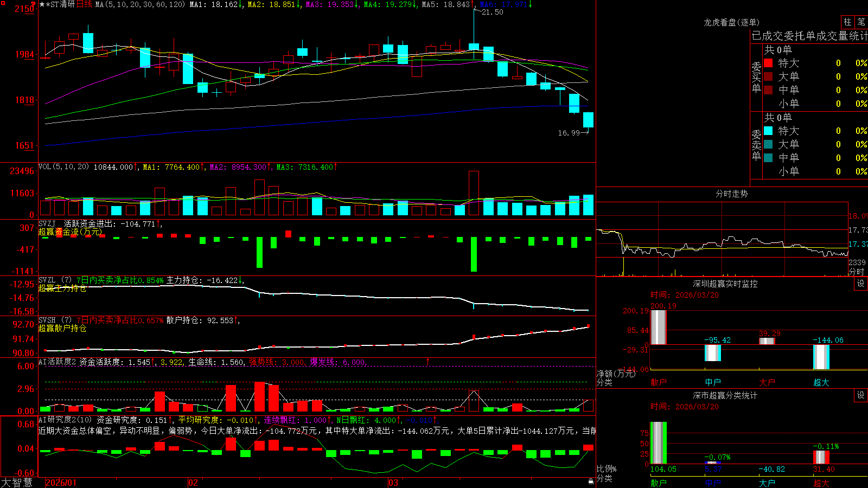Click the teal 中单 sell-order swatch
This screenshot has width=868, height=488.
tap(768, 158)
